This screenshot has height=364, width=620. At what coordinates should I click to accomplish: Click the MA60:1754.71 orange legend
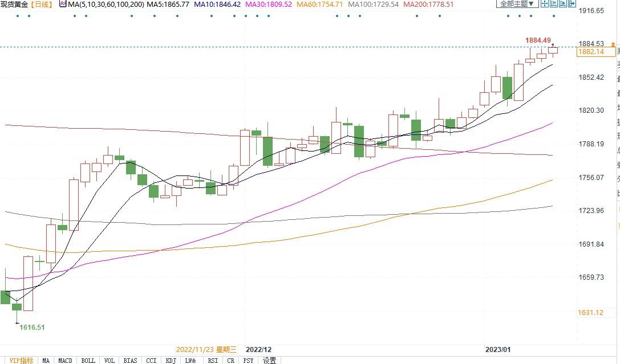321,4
